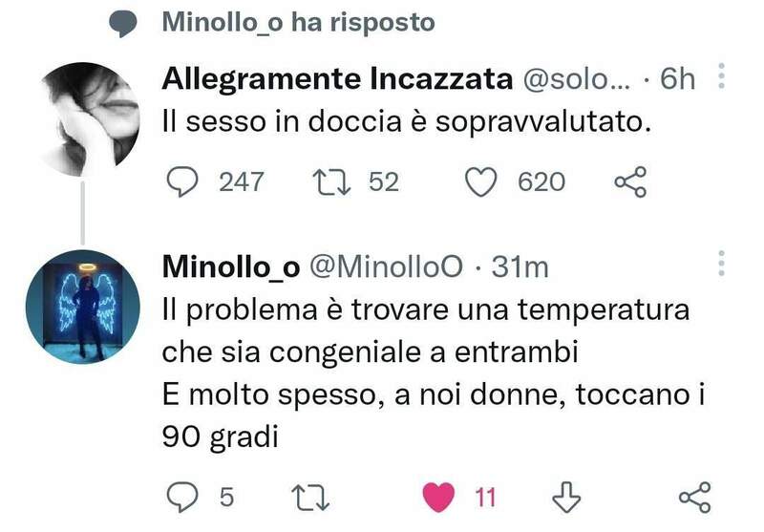Visit the @MinolloO handle link
Image resolution: width=764 pixels, height=532 pixels.
(388, 267)
